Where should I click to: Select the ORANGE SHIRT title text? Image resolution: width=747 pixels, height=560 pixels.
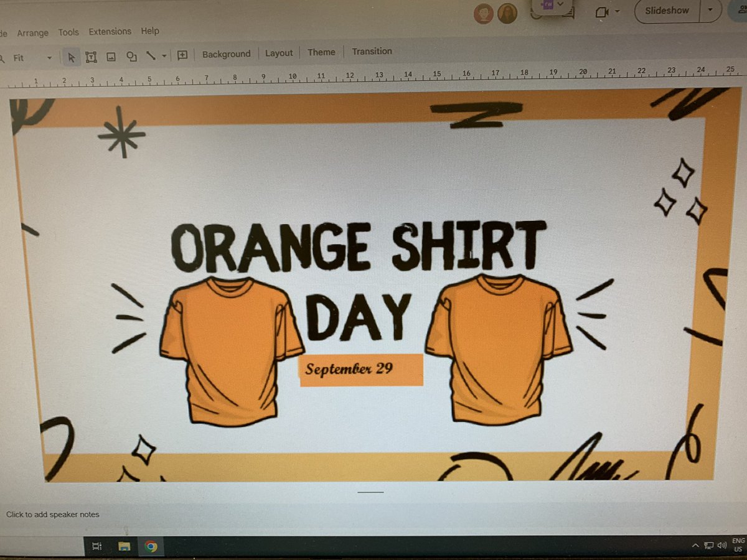[x=359, y=246]
